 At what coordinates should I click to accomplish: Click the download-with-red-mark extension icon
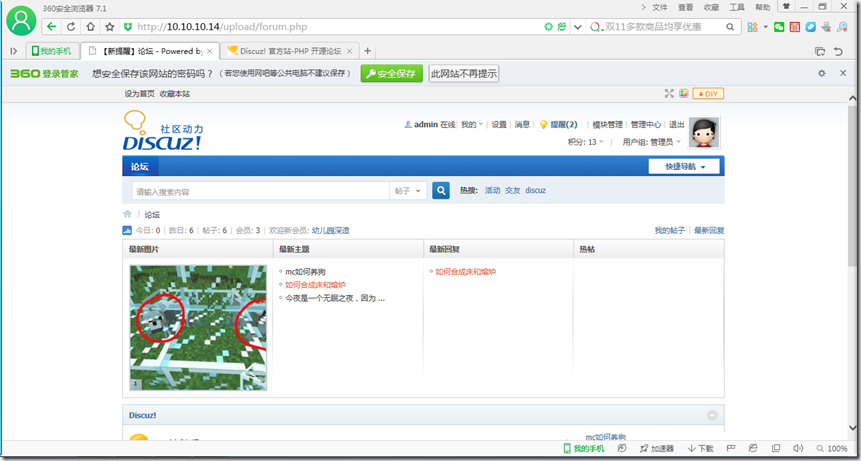coord(826,27)
